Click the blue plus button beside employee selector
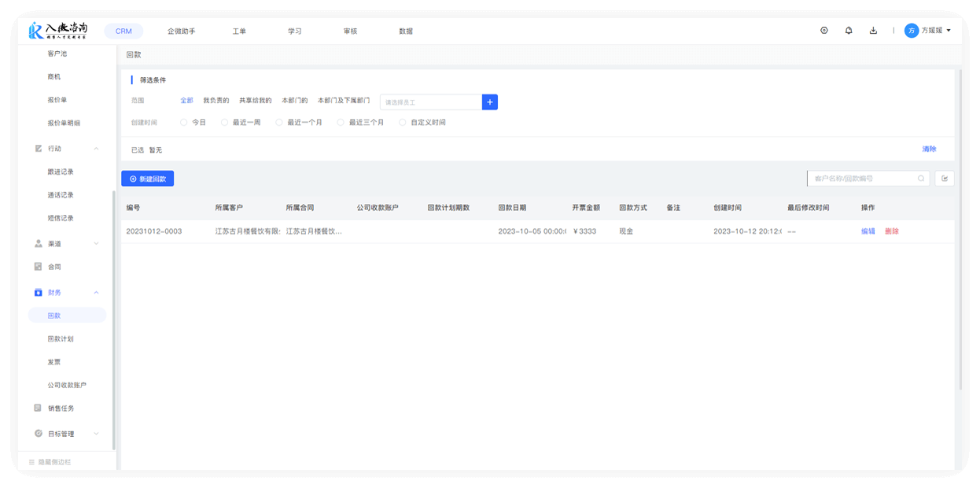The width and height of the screenshot is (980, 488). (490, 102)
